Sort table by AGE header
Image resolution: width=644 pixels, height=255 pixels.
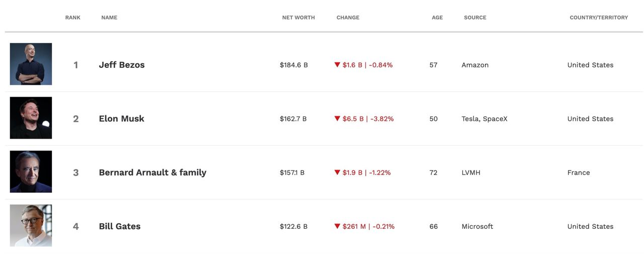click(437, 18)
